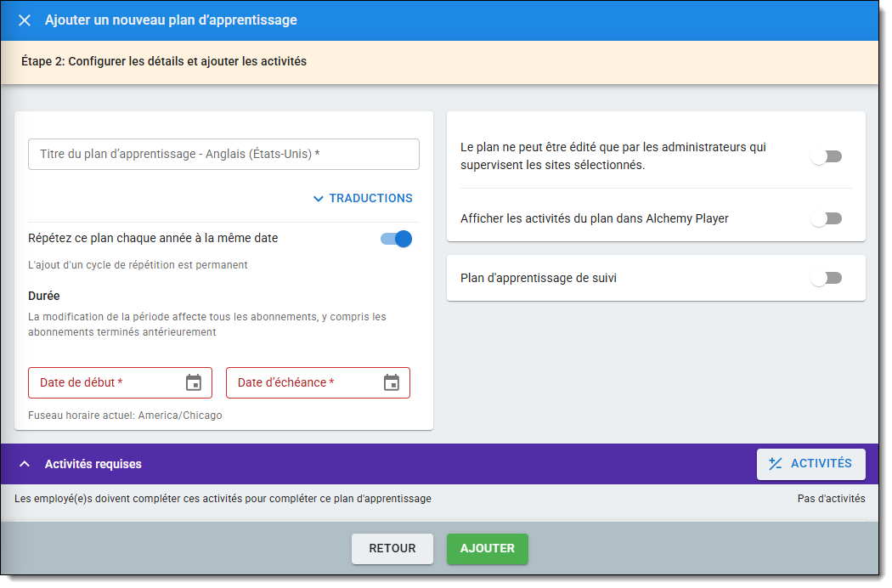Enable the Plan d'apprentissage de suivi switch

click(826, 278)
